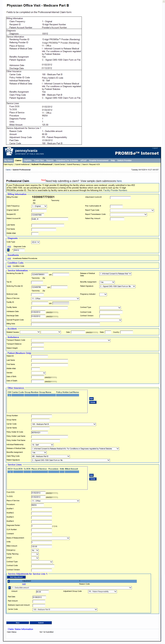
Task: Click the Admission Date field
Action: pos(38,312)
